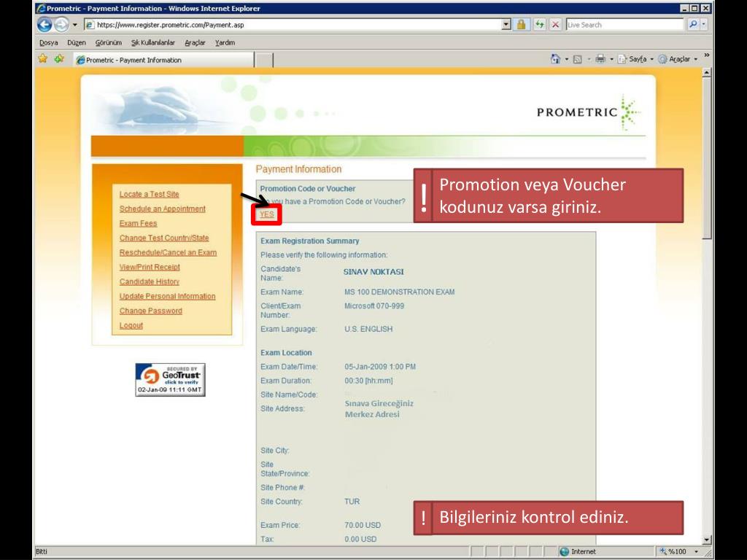747x560 pixels.
Task: Click the Change Test Country/State link
Action: click(164, 238)
